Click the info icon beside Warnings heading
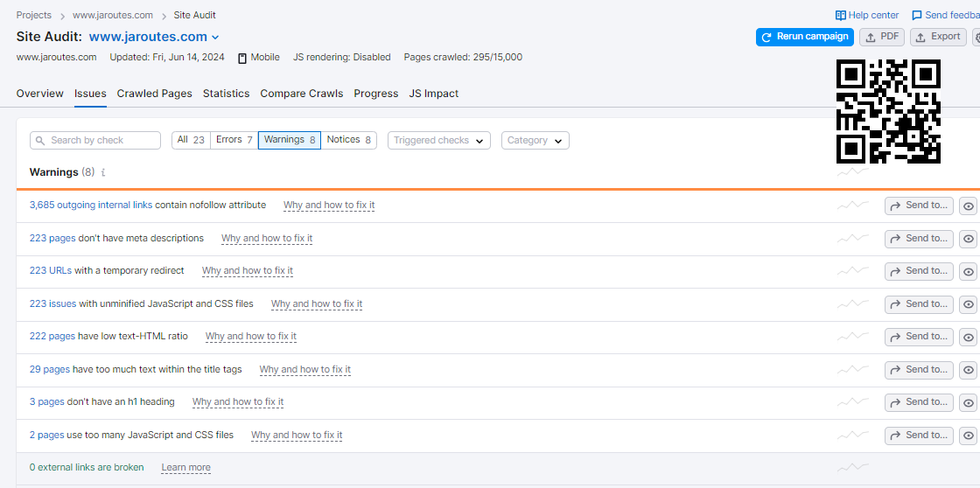Image resolution: width=980 pixels, height=488 pixels. point(103,173)
